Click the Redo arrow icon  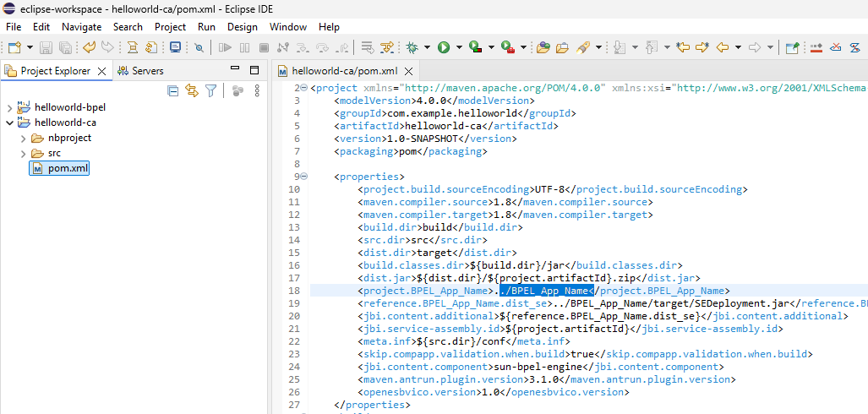107,47
